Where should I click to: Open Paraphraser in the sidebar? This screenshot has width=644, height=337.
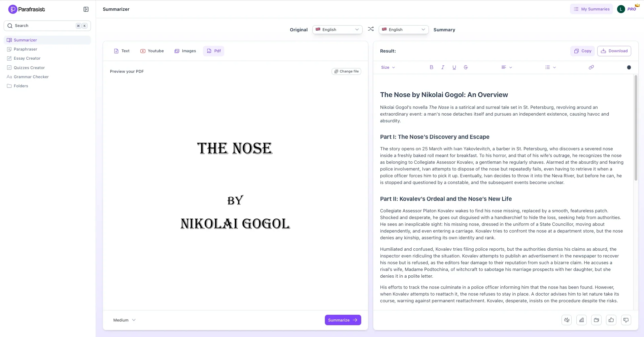[x=25, y=49]
